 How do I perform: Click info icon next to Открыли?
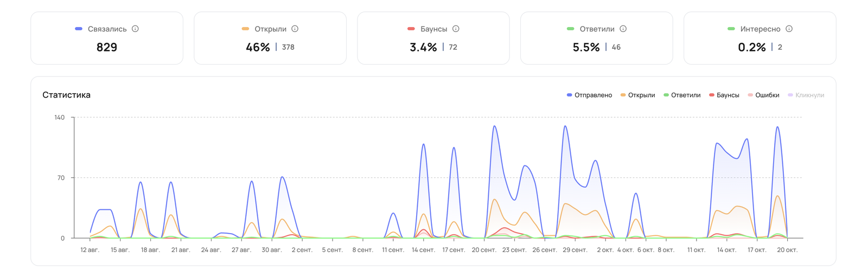click(295, 29)
